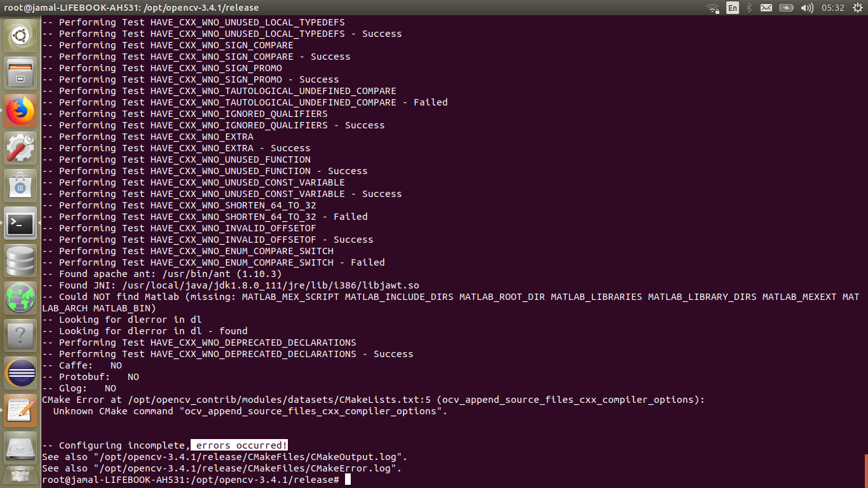Viewport: 868px width, 488px height.
Task: Click HAVE_CXX_WNO_TAUTOLOGICAL_UNDEFINED_COMPARE - Failed line
Action: [x=245, y=102]
